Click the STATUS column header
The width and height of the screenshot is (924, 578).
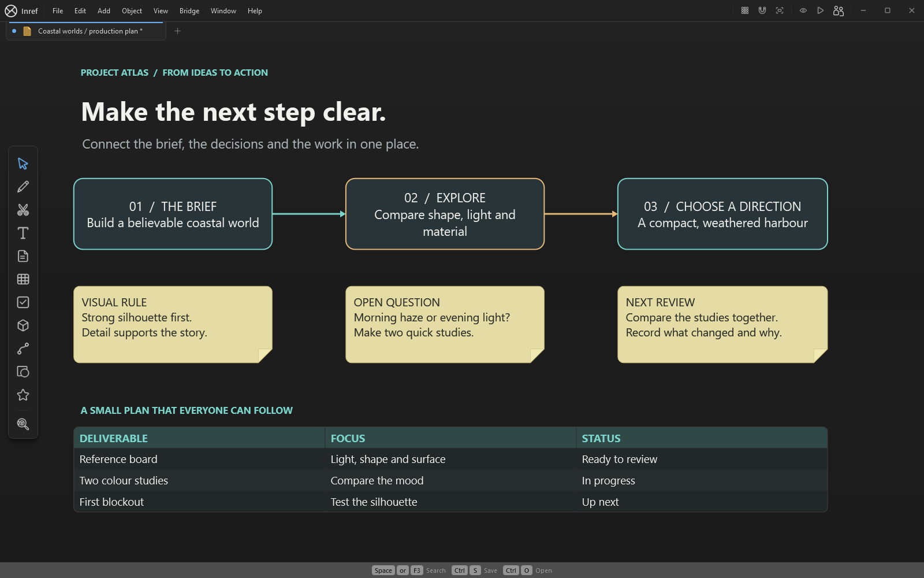click(702, 438)
